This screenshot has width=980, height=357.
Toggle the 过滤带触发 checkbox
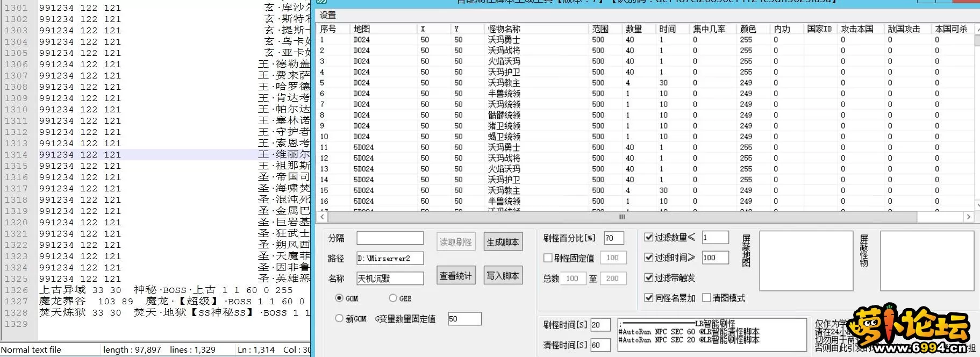point(649,277)
